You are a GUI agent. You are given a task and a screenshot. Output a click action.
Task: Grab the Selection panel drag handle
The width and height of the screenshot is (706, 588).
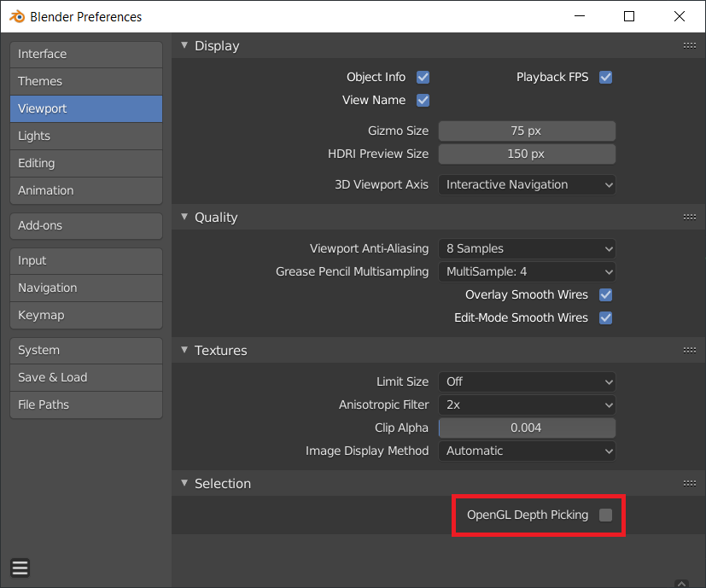[x=689, y=484]
